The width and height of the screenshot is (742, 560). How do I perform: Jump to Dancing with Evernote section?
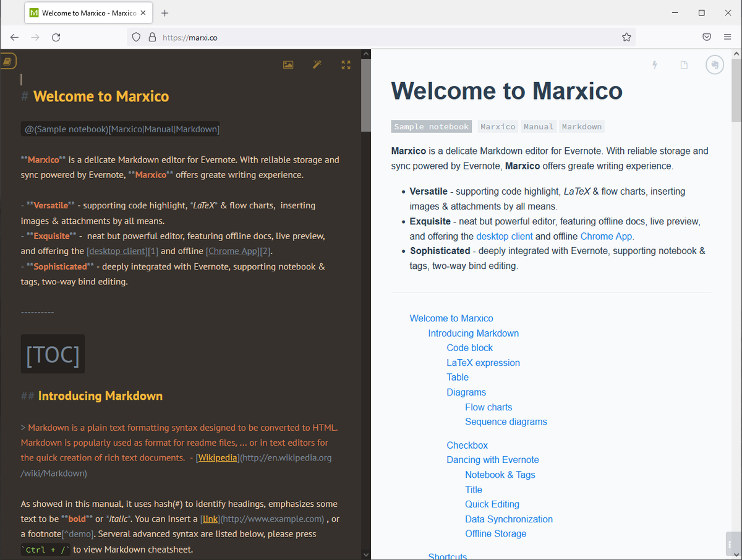pyautogui.click(x=493, y=460)
